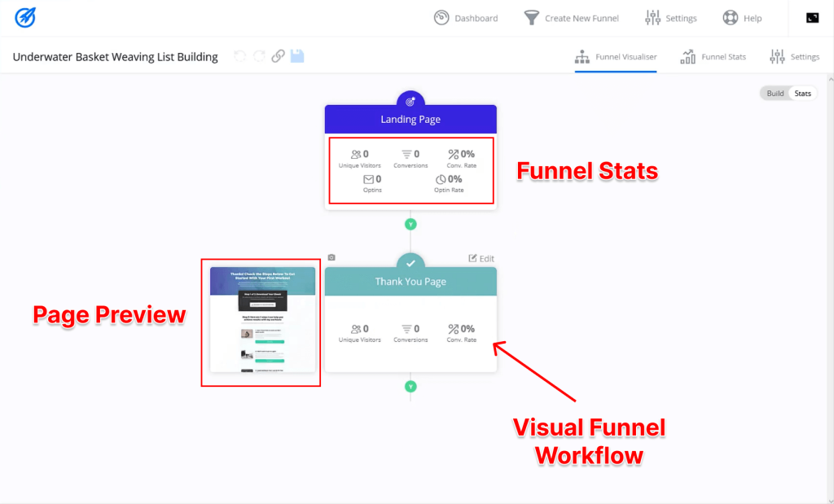Edit the Thank You Page
The width and height of the screenshot is (834, 504).
(x=481, y=258)
